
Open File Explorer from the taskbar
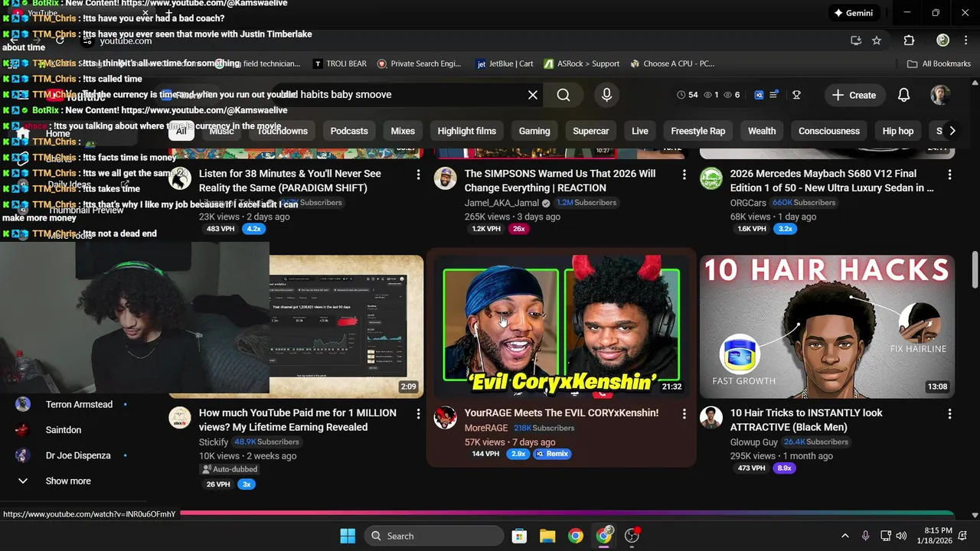[547, 536]
